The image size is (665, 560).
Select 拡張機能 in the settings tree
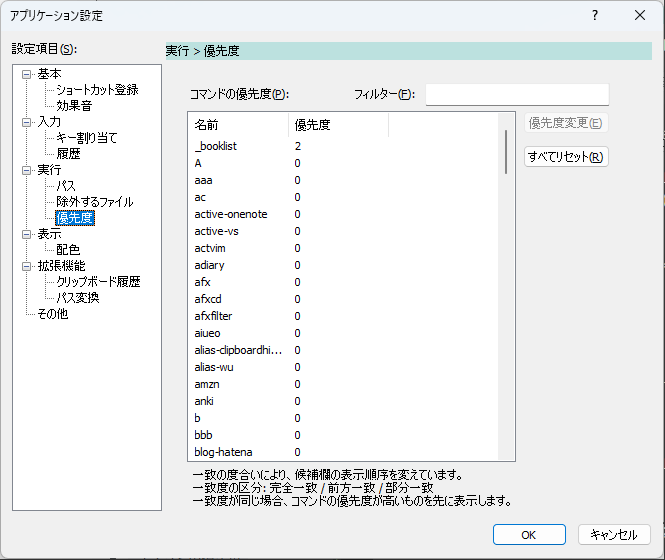point(61,266)
